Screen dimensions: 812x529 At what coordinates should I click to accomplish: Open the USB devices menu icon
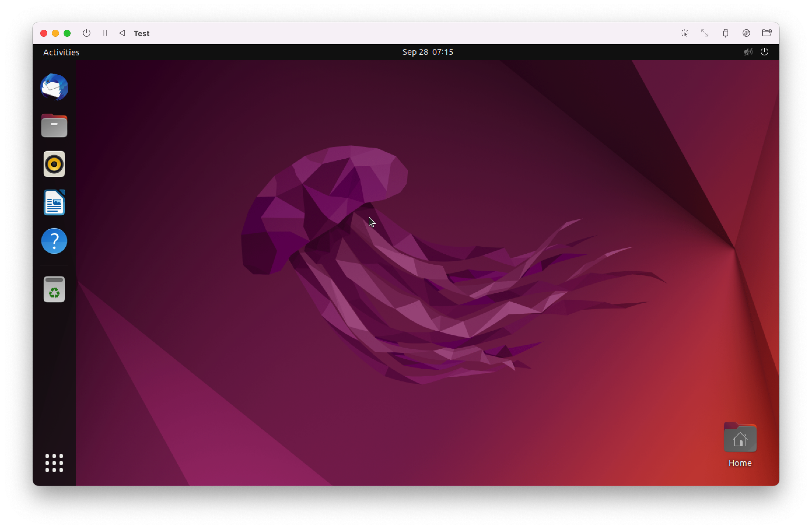click(725, 33)
